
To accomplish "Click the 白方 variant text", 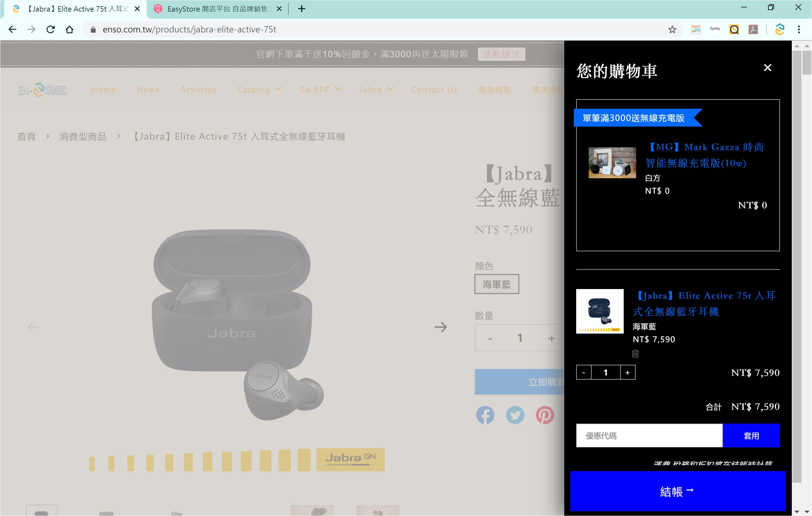I will tap(653, 178).
